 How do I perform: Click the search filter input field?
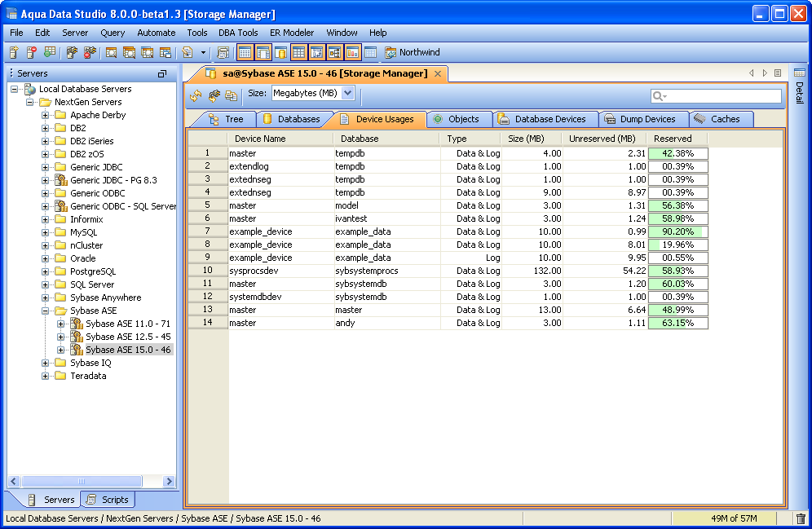716,96
